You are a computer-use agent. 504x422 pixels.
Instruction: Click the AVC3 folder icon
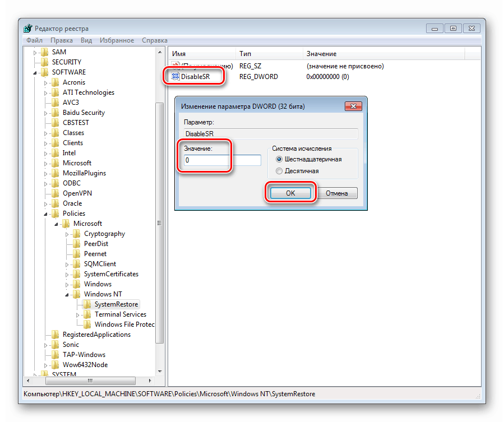click(56, 103)
